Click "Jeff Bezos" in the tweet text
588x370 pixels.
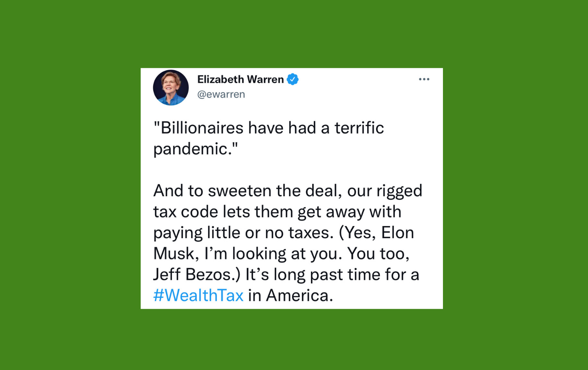click(x=192, y=275)
